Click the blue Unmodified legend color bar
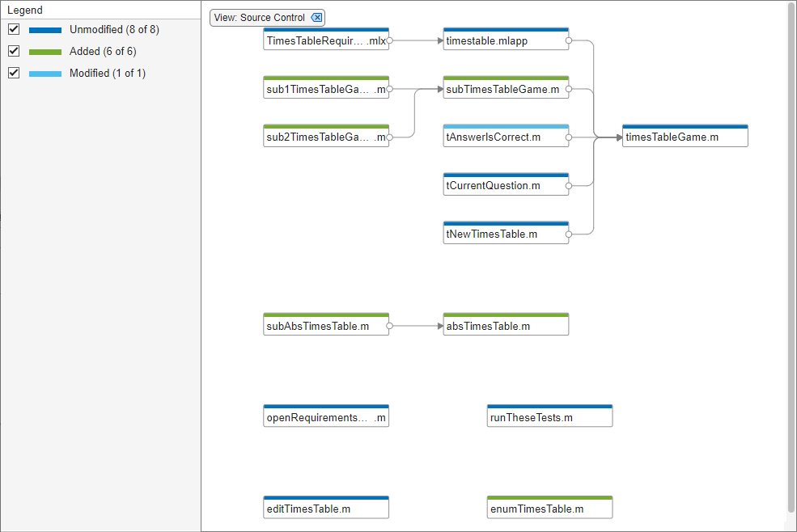Image resolution: width=797 pixels, height=532 pixels. pos(46,29)
